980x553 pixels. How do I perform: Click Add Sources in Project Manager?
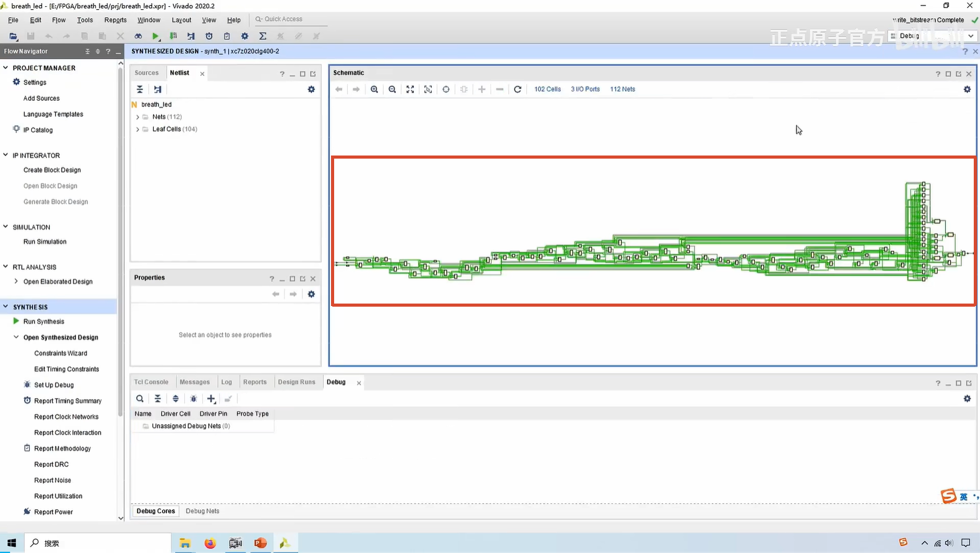[42, 98]
